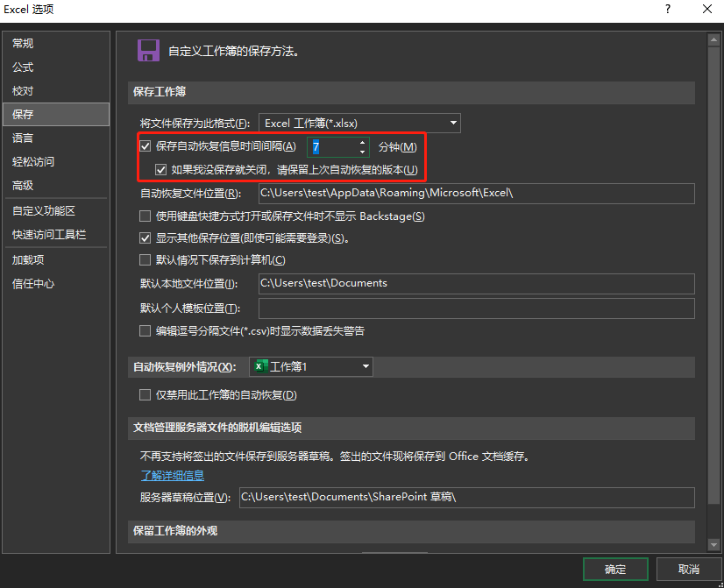Click the help question mark icon
Screen dimensions: 724x588
pyautogui.click(x=668, y=10)
